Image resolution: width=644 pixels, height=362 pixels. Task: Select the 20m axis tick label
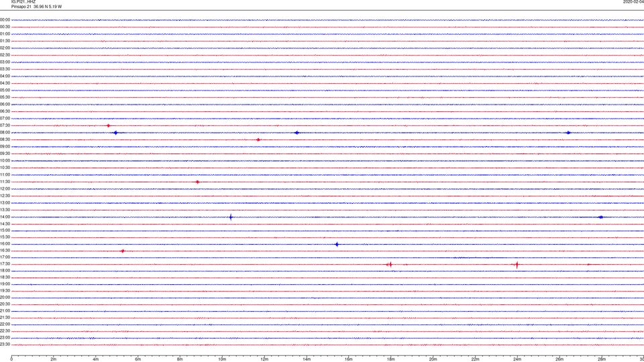(433, 359)
